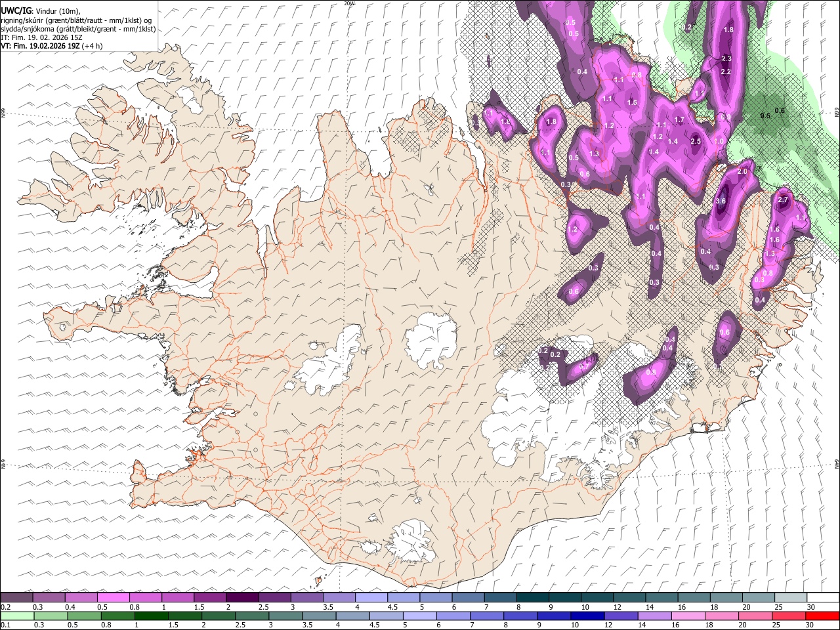This screenshot has width=840, height=630.
Task: Select the darkest green 1–1.5 rain swatch
Action: [x=150, y=616]
